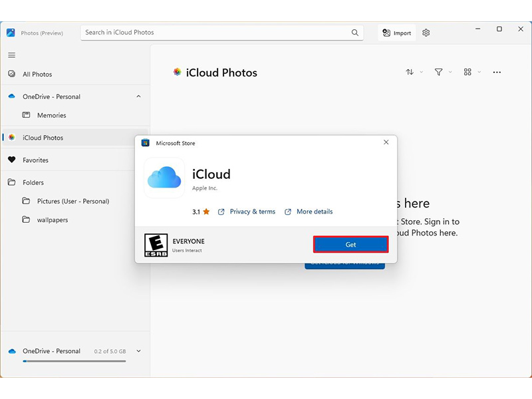Click the Users Interact text

pos(187,251)
